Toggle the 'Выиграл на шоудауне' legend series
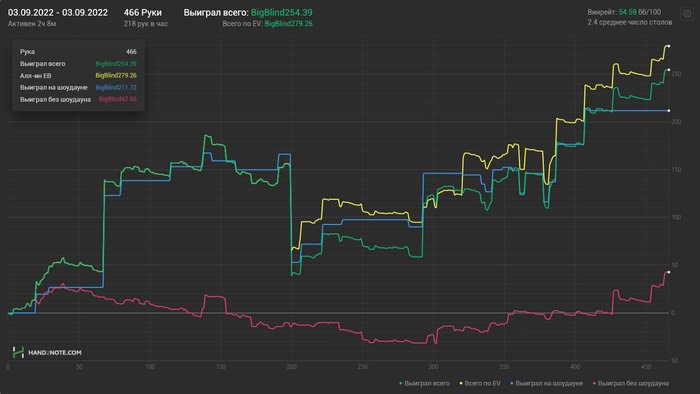700x394 pixels. pos(546,383)
